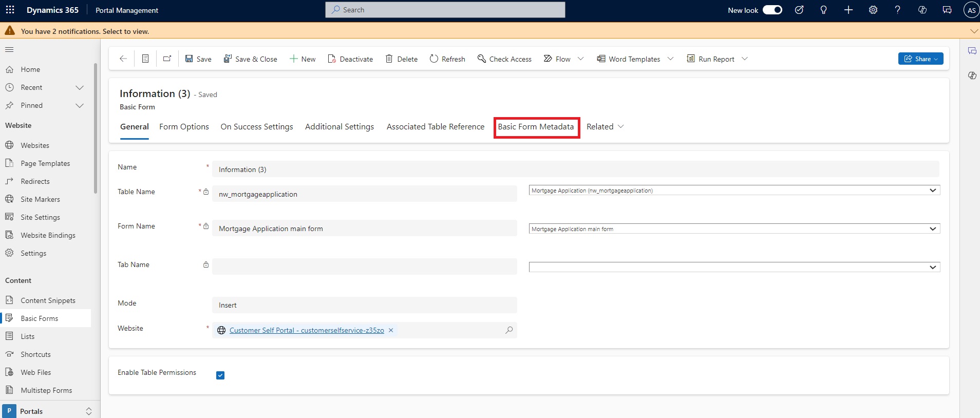
Task: Switch to Basic Form Metadata tab
Action: [x=536, y=127]
